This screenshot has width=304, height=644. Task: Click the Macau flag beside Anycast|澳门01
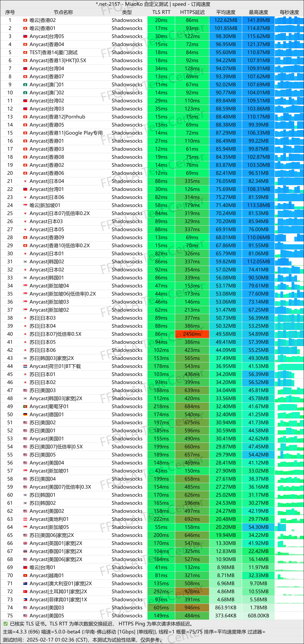click(25, 84)
